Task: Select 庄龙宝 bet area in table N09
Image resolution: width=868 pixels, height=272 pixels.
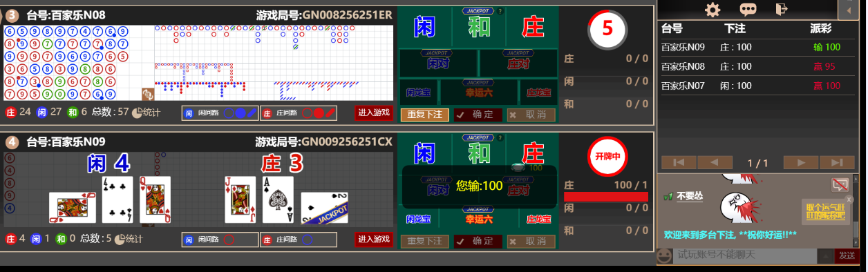Action: click(x=538, y=219)
